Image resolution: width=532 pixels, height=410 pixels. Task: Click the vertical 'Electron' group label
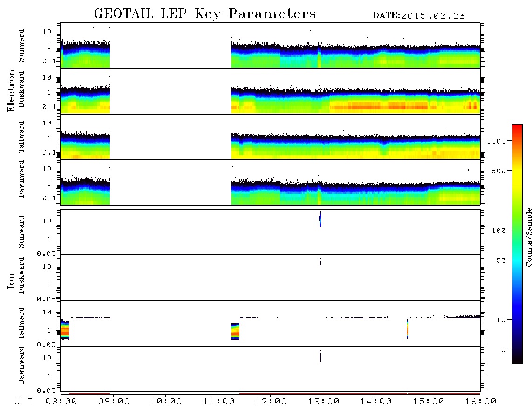pos(11,91)
